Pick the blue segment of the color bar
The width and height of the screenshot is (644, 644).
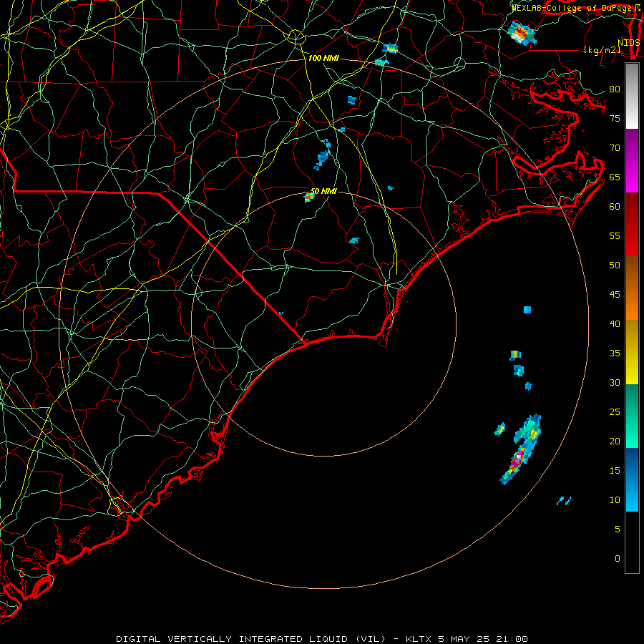click(632, 479)
